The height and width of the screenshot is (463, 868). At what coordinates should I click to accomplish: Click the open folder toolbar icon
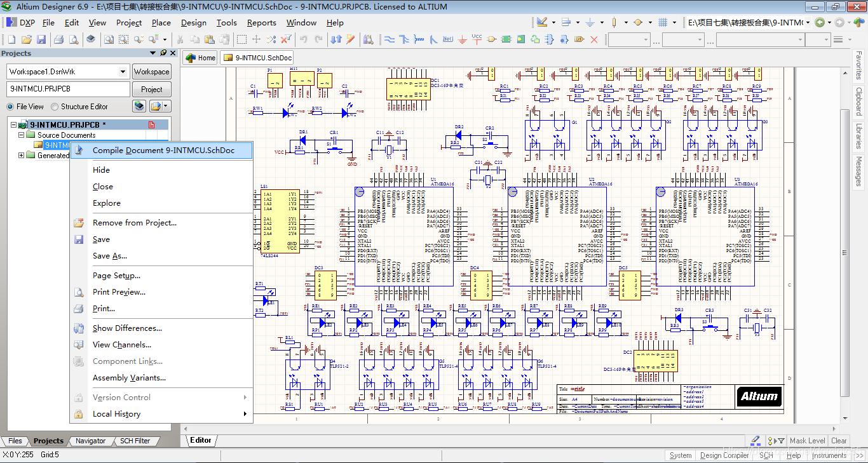point(26,39)
